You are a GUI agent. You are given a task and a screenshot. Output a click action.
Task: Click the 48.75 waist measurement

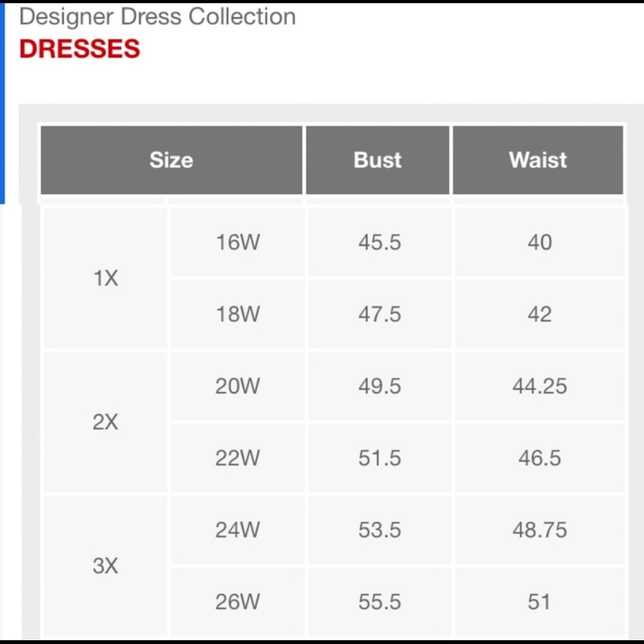click(x=540, y=530)
